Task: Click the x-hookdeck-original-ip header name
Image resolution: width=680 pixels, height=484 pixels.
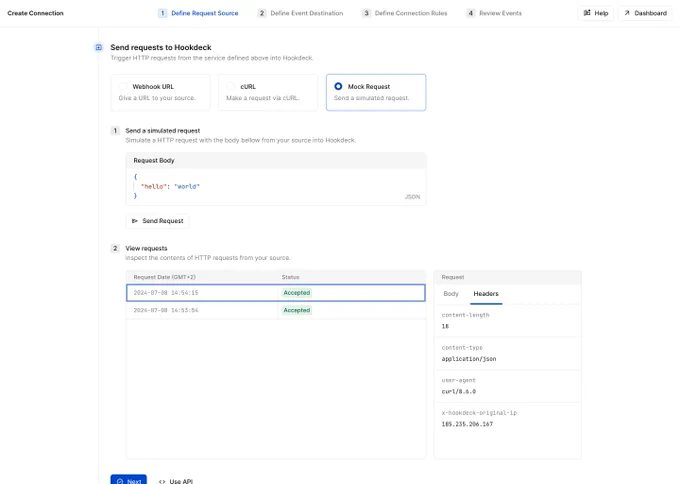Action: [479, 412]
